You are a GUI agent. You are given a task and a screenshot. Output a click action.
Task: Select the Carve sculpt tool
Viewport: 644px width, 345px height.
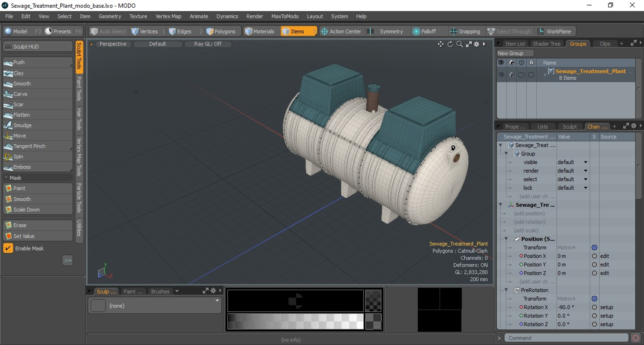tap(38, 94)
